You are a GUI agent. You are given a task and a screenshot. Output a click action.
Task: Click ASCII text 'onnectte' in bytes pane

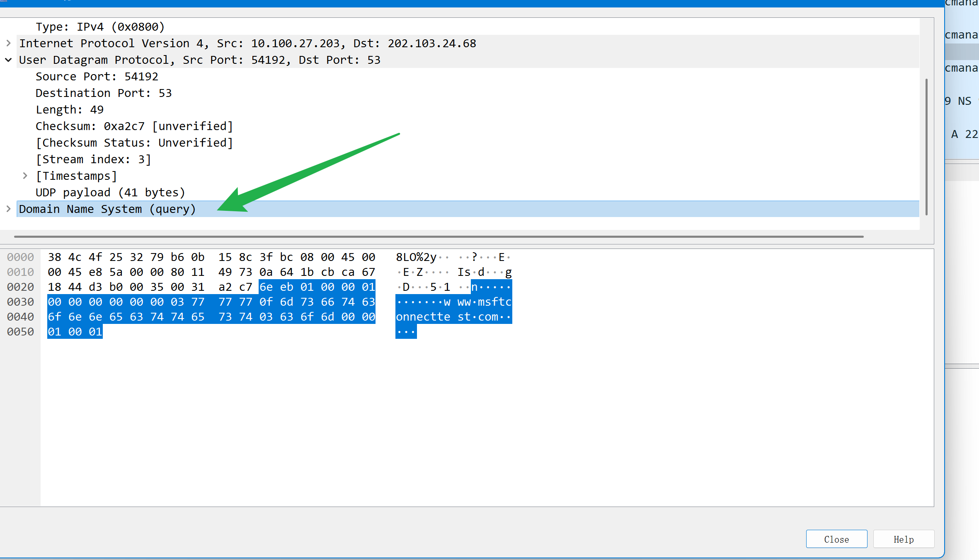point(423,317)
